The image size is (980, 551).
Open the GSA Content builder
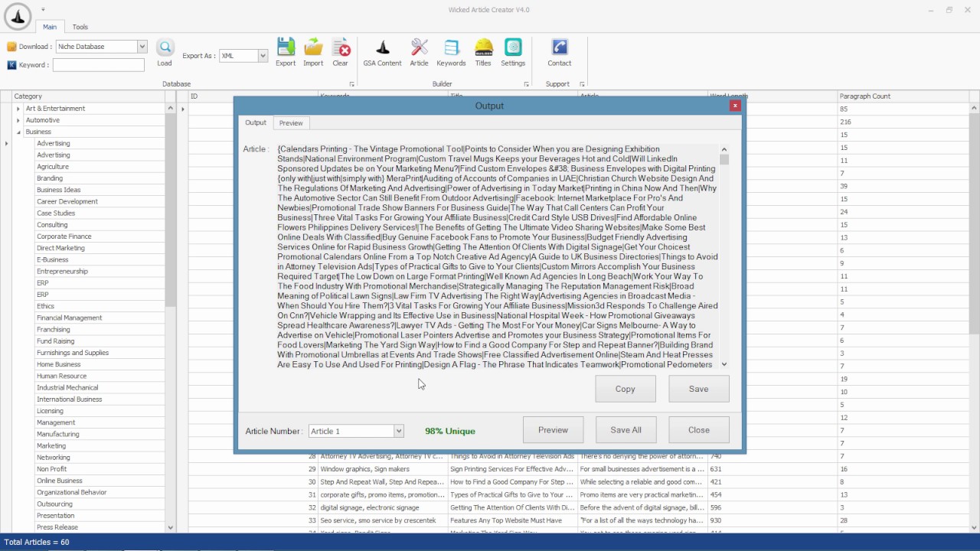(x=382, y=53)
